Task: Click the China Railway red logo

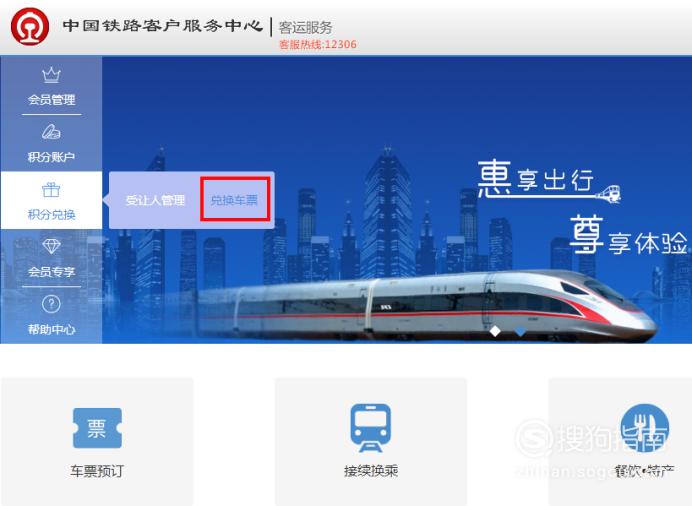Action: pos(30,26)
